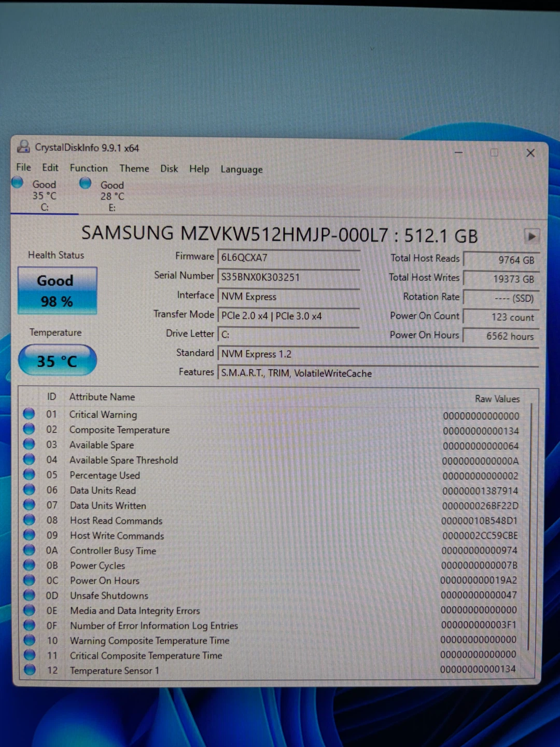Click Power On Count value 123 count
Screen dimensions: 560x747
(501, 317)
